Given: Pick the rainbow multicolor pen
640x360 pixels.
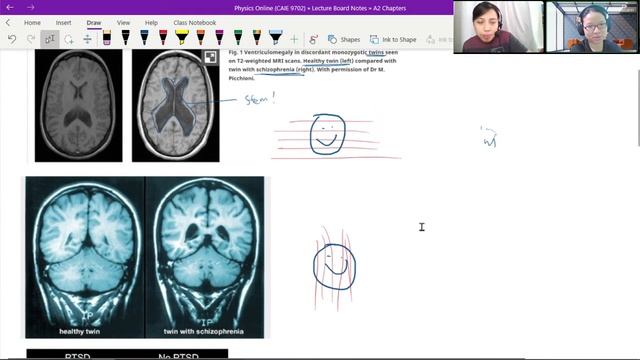Looking at the screenshot, I should pyautogui.click(x=257, y=38).
